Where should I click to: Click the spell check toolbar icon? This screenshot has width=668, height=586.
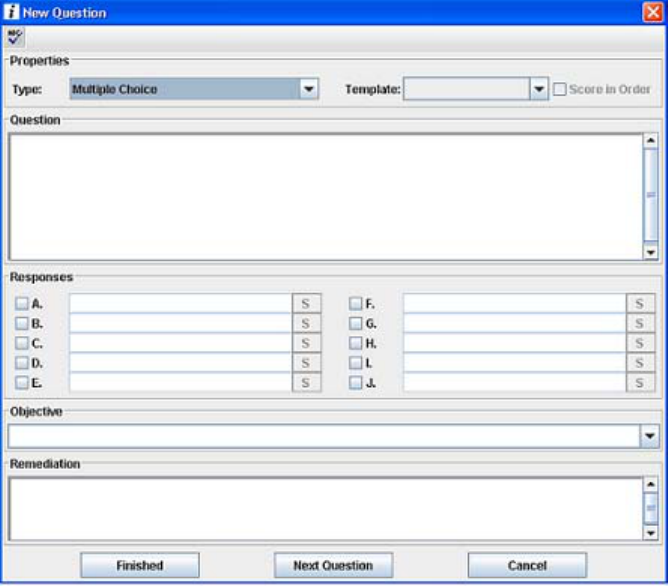pyautogui.click(x=15, y=37)
